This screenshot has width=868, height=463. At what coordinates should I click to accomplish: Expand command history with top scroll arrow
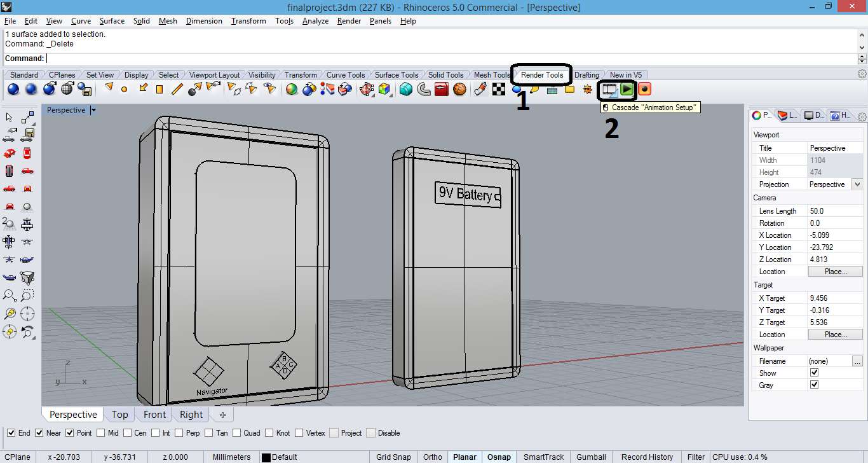click(x=862, y=34)
